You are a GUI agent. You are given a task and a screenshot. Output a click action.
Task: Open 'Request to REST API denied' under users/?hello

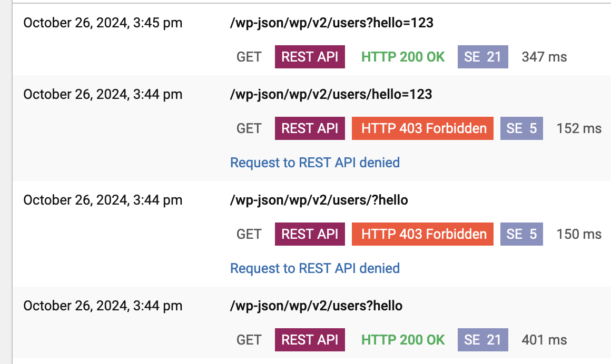click(315, 268)
